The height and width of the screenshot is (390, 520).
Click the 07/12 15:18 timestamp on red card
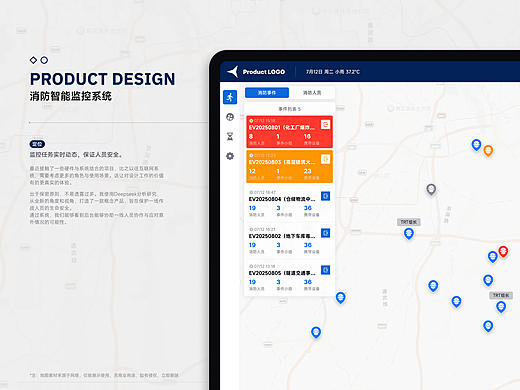click(265, 121)
